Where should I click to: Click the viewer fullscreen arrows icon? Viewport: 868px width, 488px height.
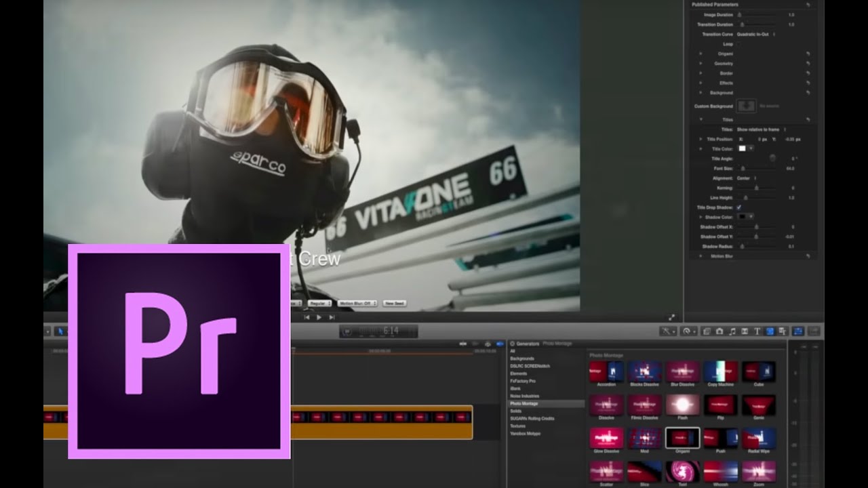pos(672,317)
